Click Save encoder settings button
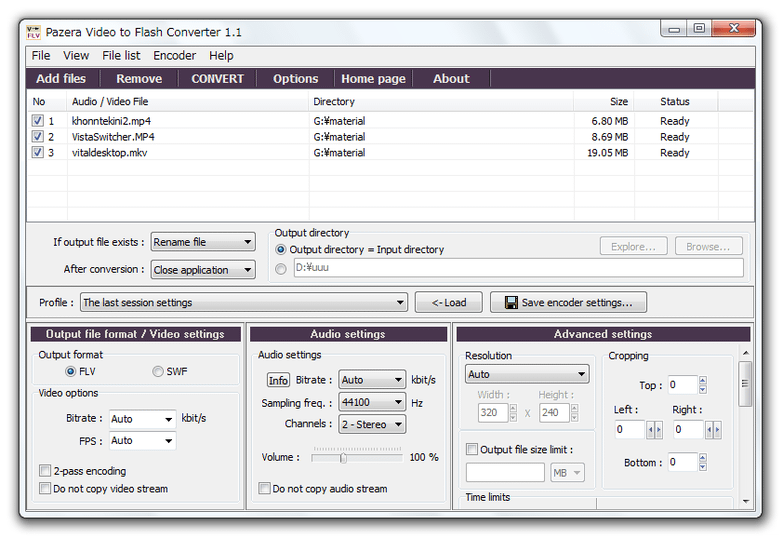783x538 pixels. click(x=568, y=302)
